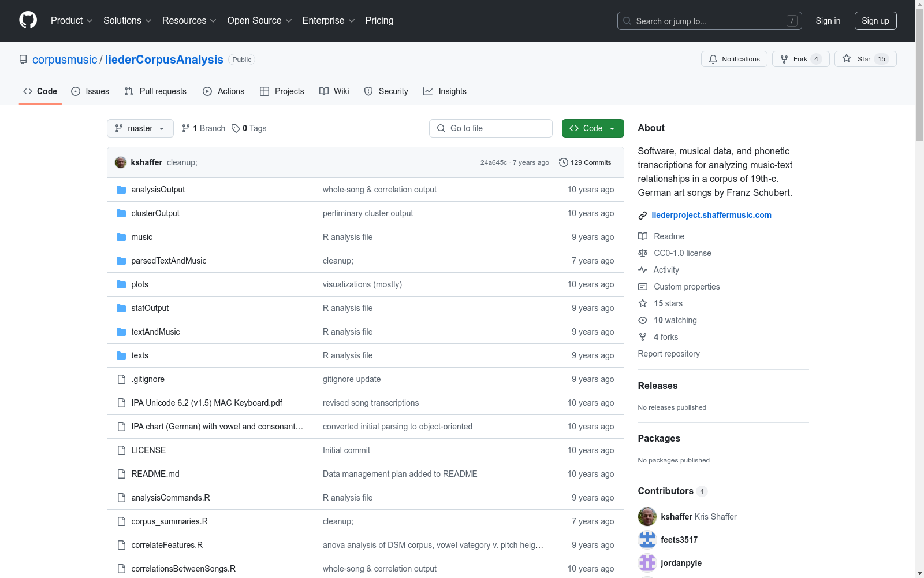
Task: Click the Activity pulse icon
Action: pos(643,270)
